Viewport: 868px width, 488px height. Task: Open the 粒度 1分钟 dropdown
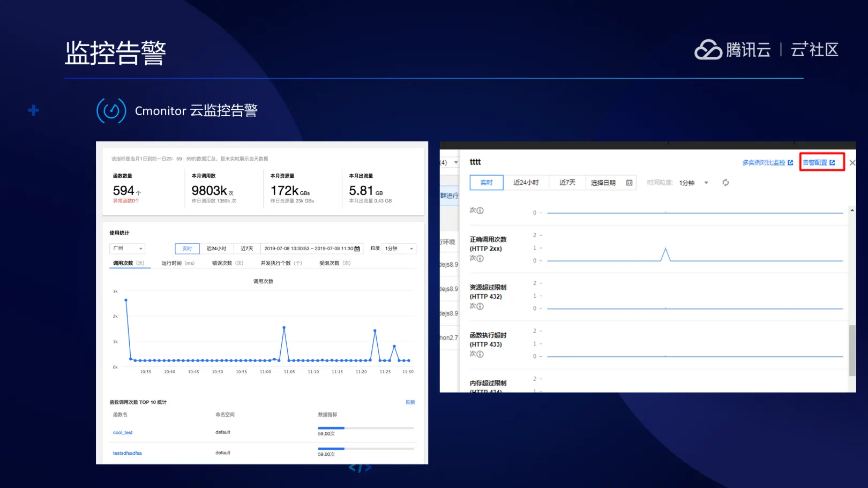399,249
